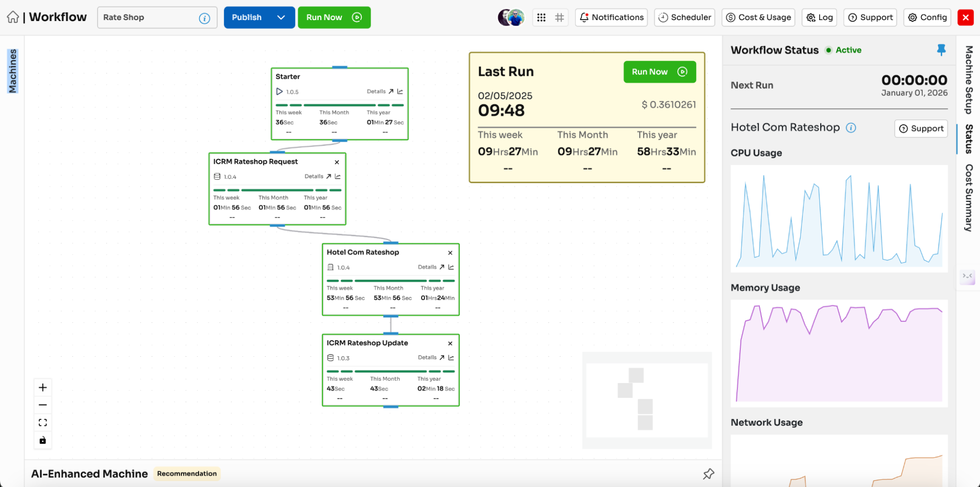Fit view with fullscreen icon
The width and height of the screenshot is (980, 487).
pyautogui.click(x=43, y=423)
